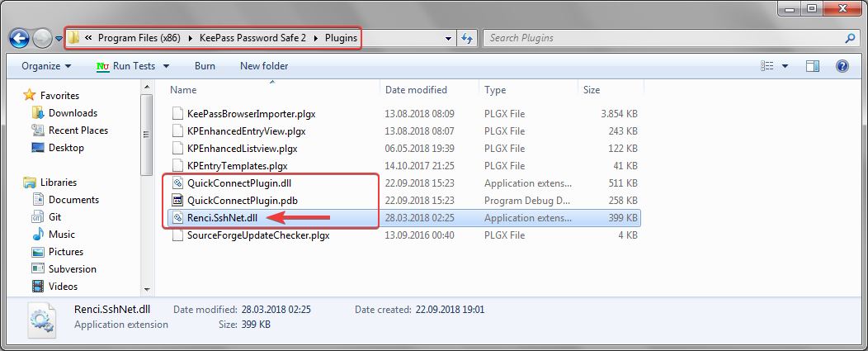
Task: Open the Documents library
Action: pos(73,200)
